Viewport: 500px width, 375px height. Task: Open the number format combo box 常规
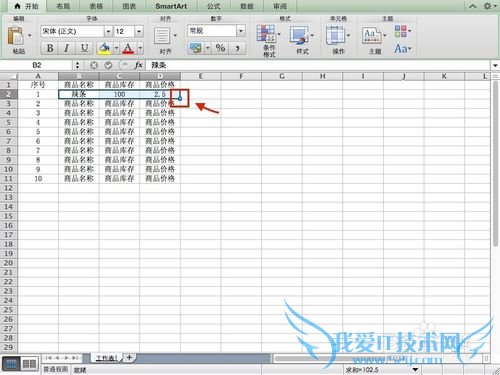[216, 31]
